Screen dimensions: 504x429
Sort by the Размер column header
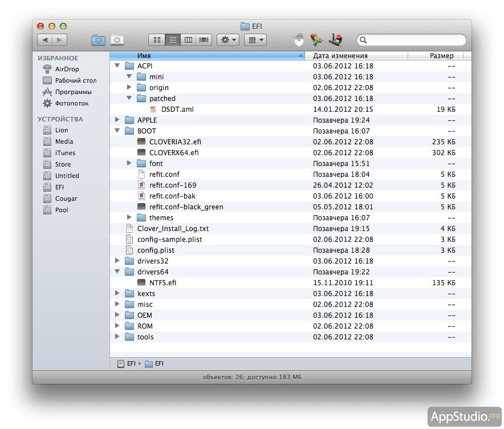pyautogui.click(x=436, y=56)
